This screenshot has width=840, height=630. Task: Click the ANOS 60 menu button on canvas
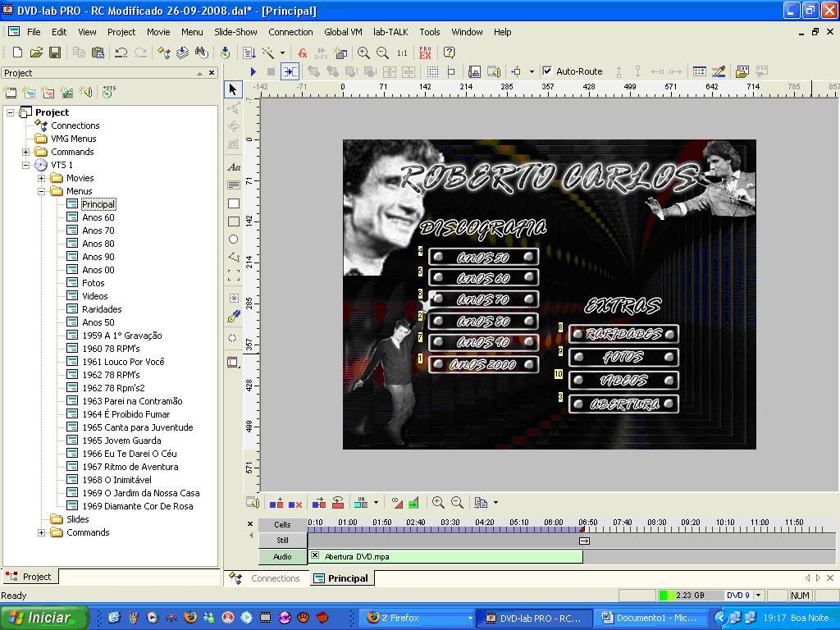point(483,277)
